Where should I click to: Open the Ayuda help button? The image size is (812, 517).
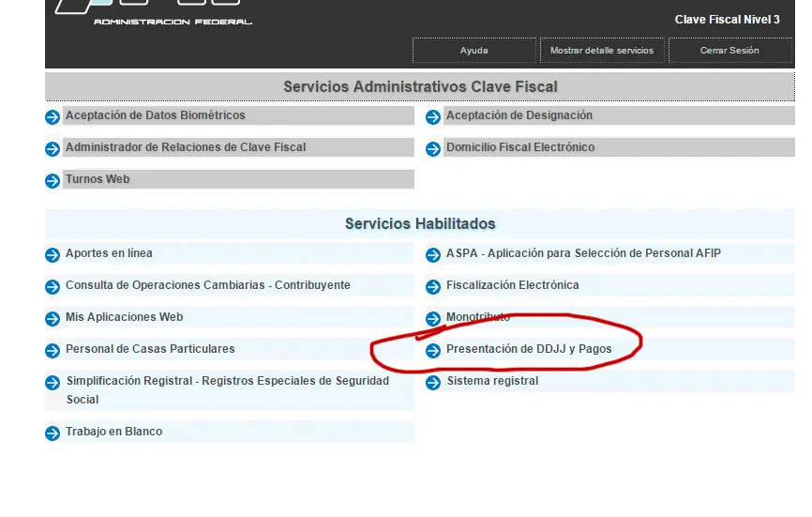click(x=474, y=51)
